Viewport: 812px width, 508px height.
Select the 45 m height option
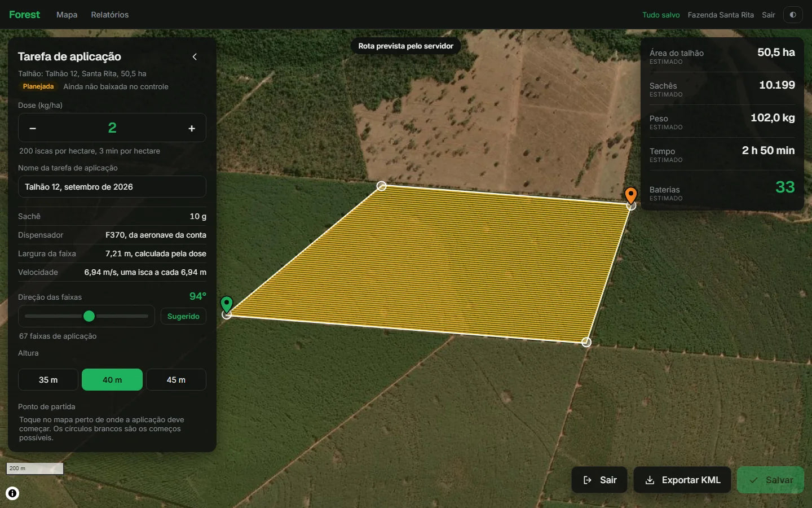coord(176,380)
